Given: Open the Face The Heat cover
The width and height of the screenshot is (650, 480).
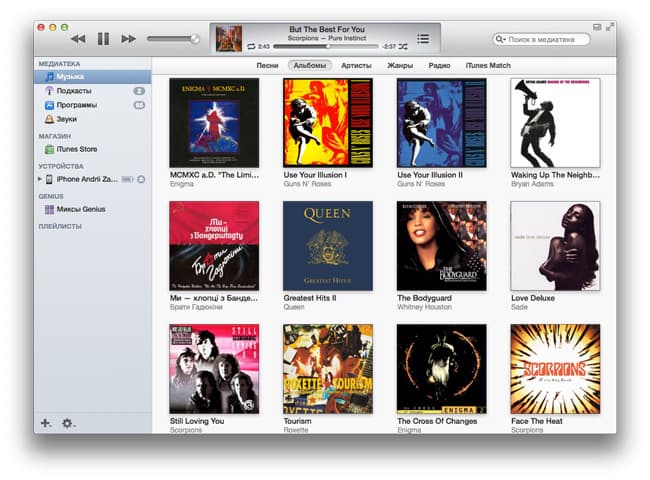Looking at the screenshot, I should pyautogui.click(x=555, y=369).
